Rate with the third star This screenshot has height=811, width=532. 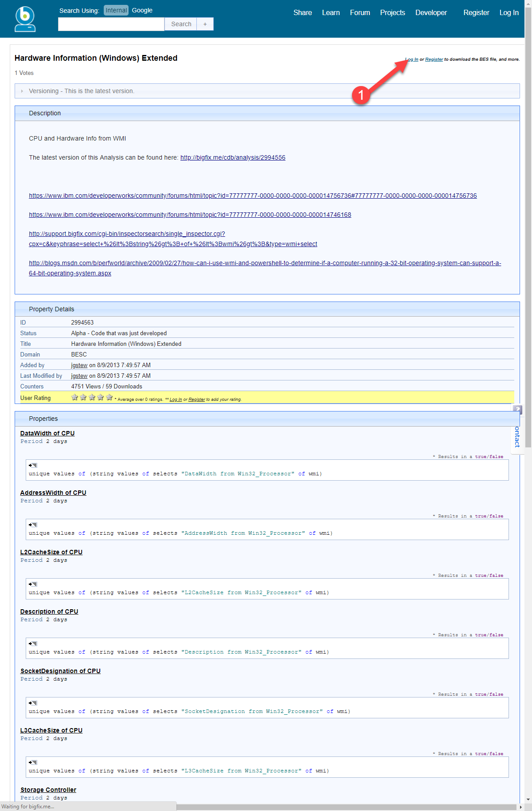click(92, 397)
